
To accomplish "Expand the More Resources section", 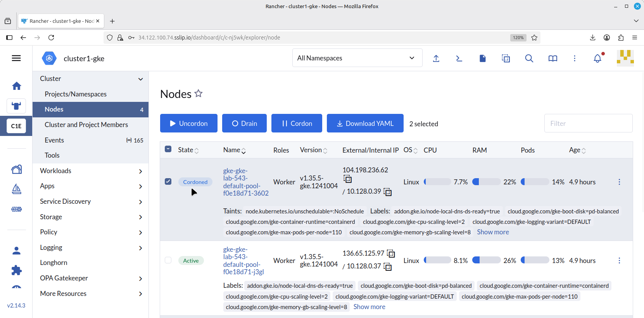I will [140, 294].
